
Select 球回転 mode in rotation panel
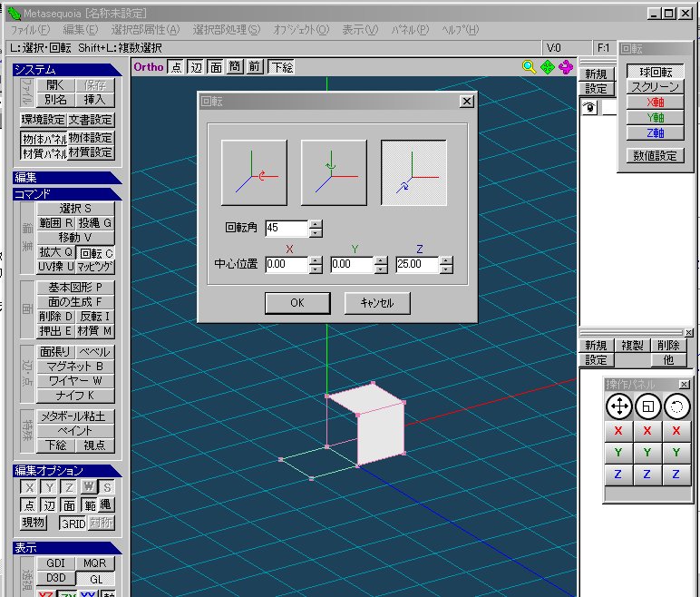pyautogui.click(x=655, y=72)
